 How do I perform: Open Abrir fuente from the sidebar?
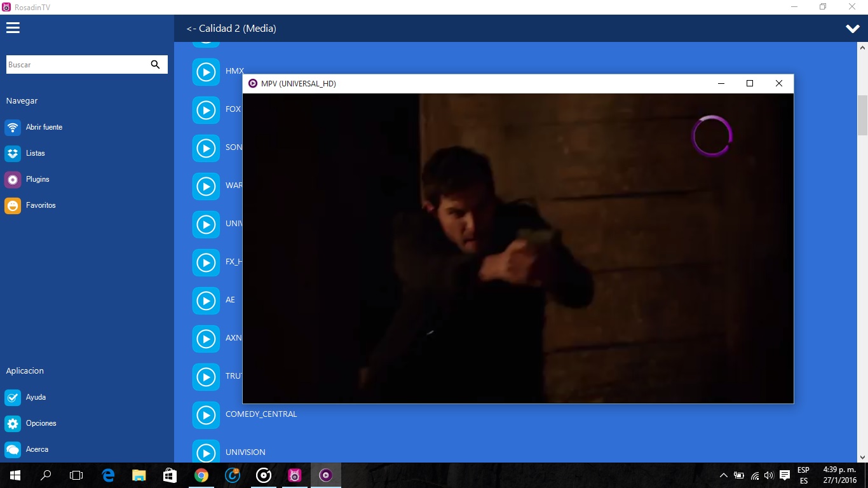pos(44,127)
